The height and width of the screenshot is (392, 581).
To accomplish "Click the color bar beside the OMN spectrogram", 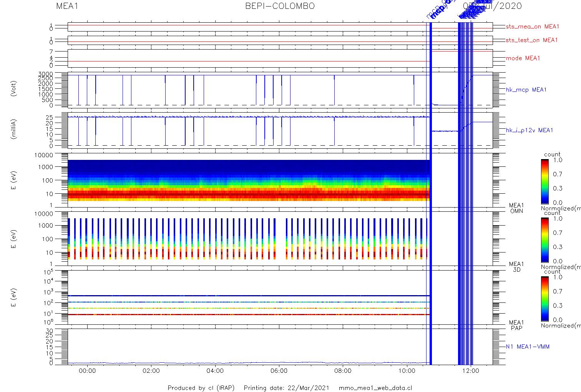I will click(544, 181).
